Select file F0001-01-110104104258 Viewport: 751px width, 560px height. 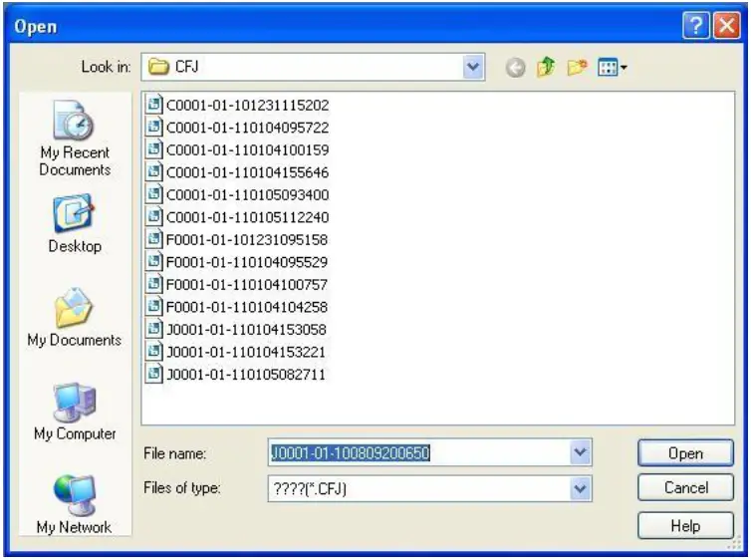[247, 307]
